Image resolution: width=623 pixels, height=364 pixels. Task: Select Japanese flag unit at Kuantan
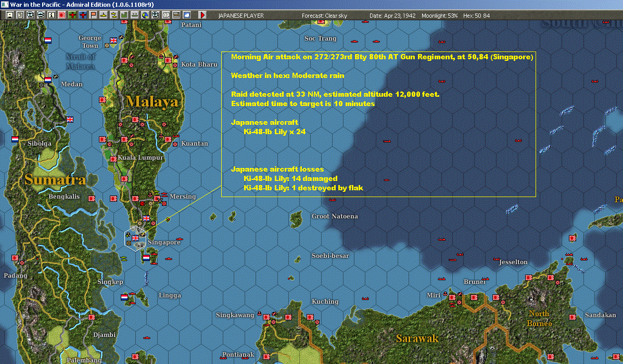(x=168, y=139)
